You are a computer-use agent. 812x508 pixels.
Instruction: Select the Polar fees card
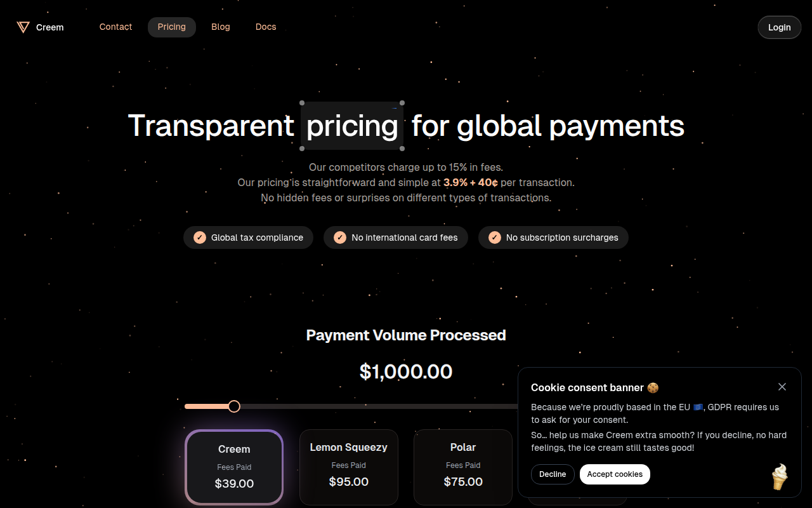pos(463,467)
